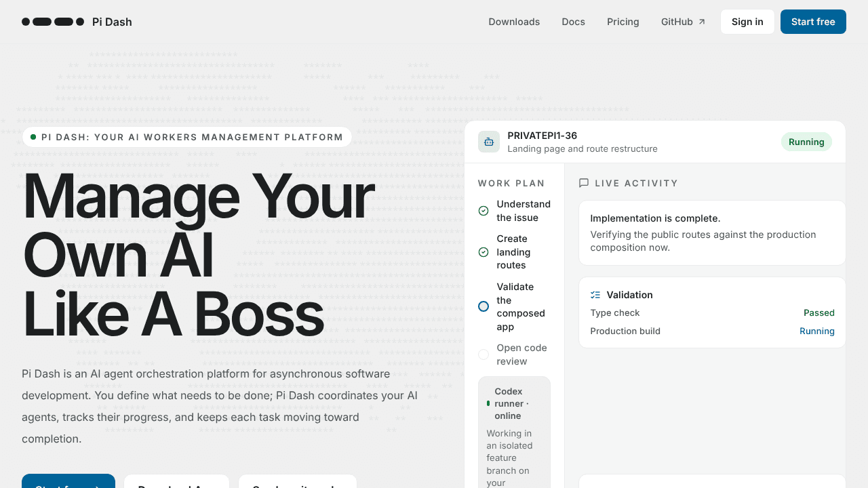Screen dimensions: 868x488
Task: Select the Open code review step
Action: [515, 354]
